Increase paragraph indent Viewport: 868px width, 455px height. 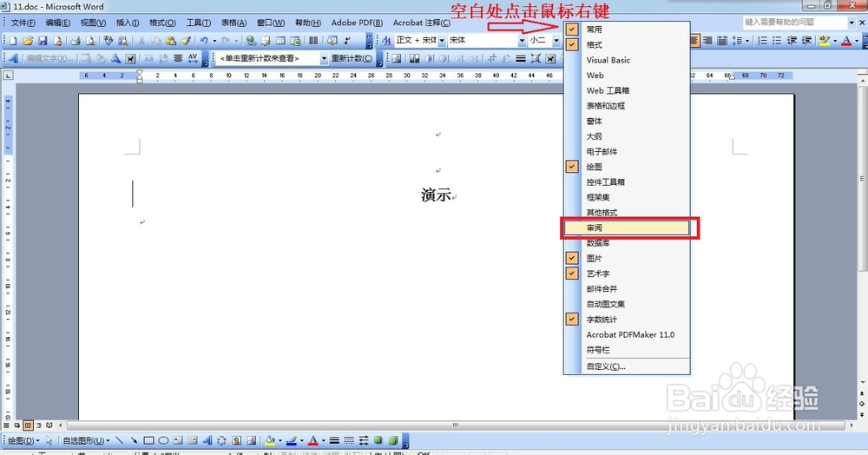click(807, 41)
